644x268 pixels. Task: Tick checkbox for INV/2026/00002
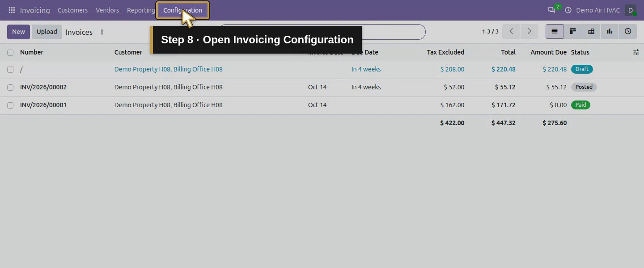pyautogui.click(x=10, y=88)
